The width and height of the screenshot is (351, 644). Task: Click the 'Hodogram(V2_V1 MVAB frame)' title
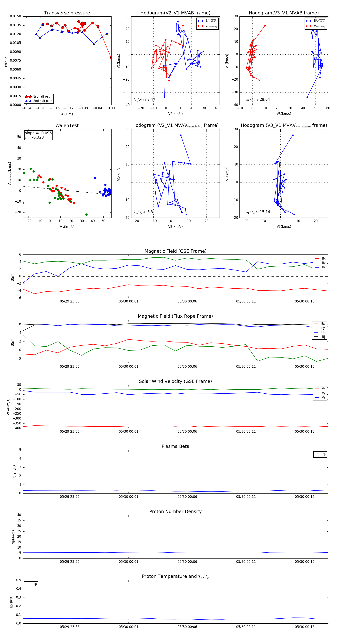coord(175,13)
